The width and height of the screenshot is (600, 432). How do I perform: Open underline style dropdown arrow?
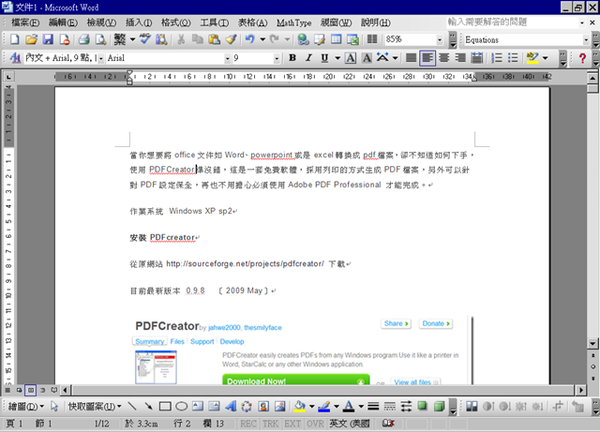tap(337, 58)
